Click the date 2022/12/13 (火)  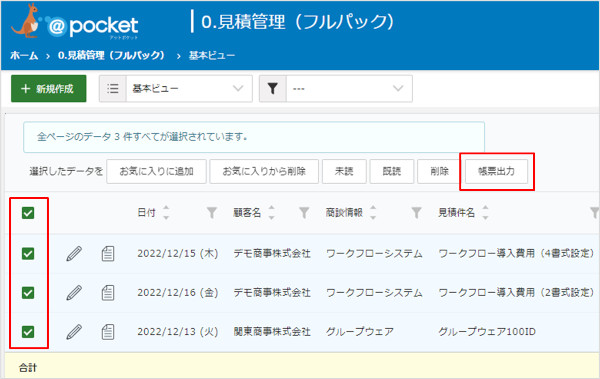click(178, 332)
